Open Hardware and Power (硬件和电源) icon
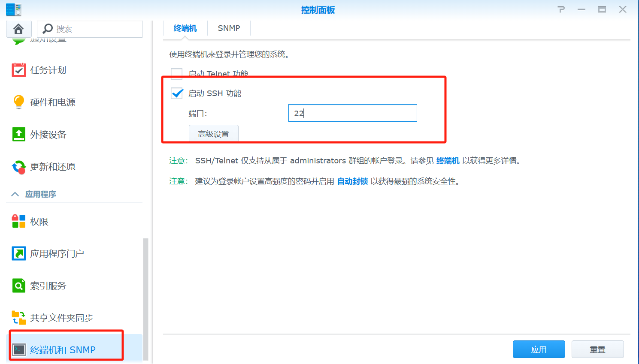Viewport: 639px width, 364px height. point(18,102)
